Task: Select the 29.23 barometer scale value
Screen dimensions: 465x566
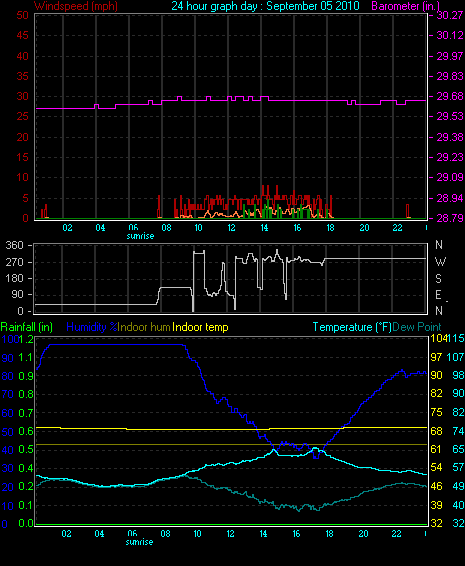Action: coord(449,157)
